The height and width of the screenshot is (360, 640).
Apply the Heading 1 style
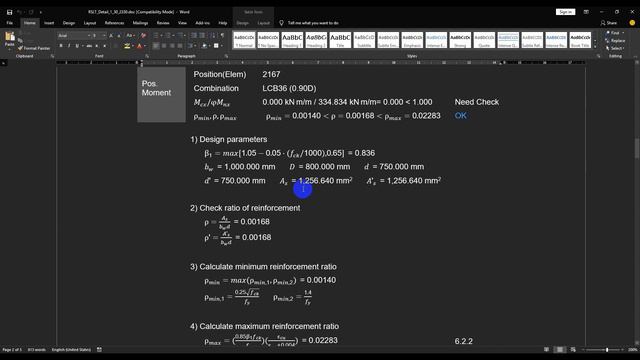[292, 40]
